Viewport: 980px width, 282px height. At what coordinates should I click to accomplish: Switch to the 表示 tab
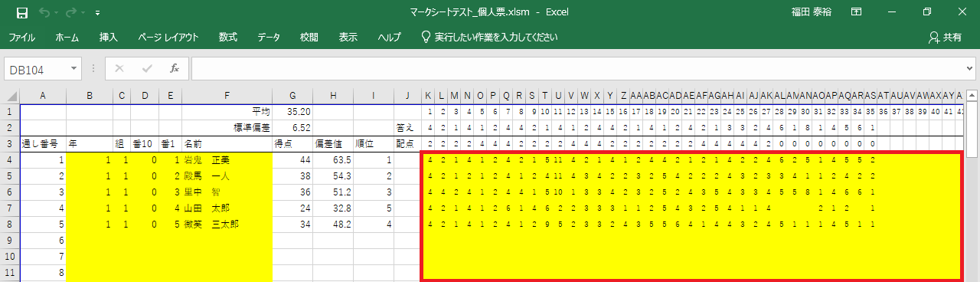coord(348,37)
